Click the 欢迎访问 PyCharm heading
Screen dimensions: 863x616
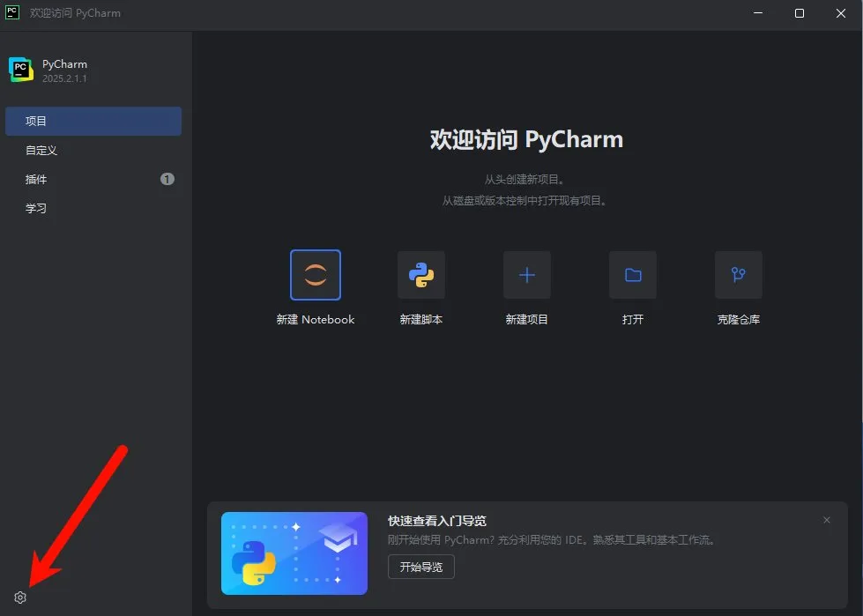[x=527, y=139]
